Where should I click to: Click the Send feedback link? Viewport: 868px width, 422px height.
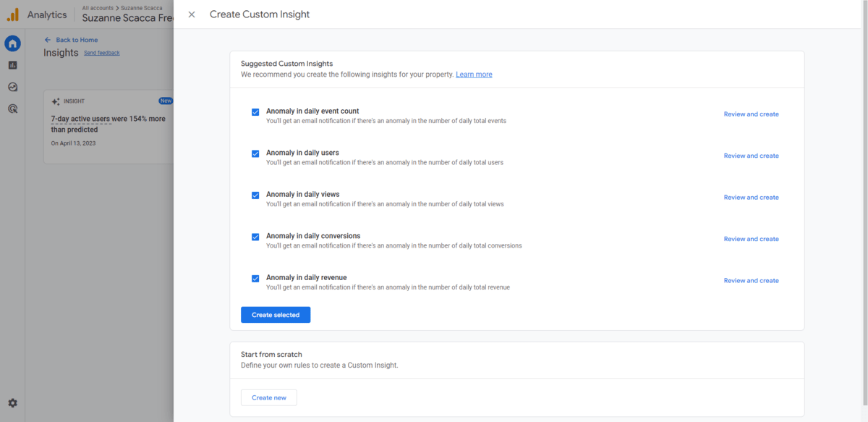[x=102, y=53]
